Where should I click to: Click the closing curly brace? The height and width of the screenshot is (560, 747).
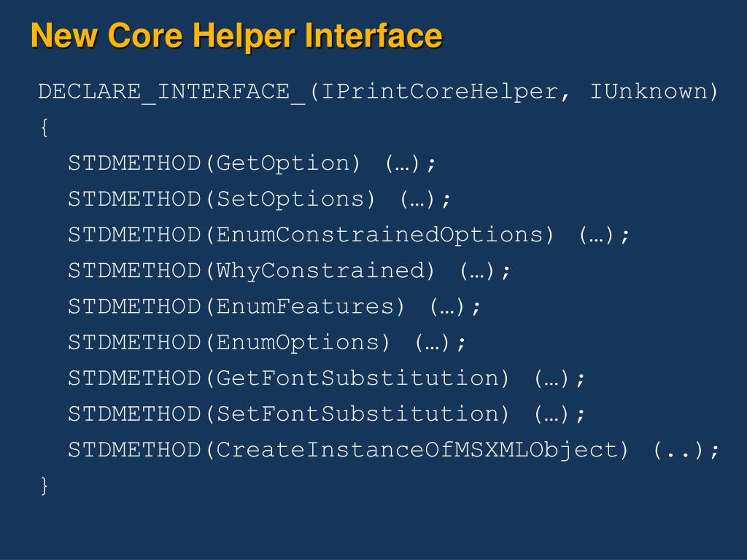(x=44, y=486)
